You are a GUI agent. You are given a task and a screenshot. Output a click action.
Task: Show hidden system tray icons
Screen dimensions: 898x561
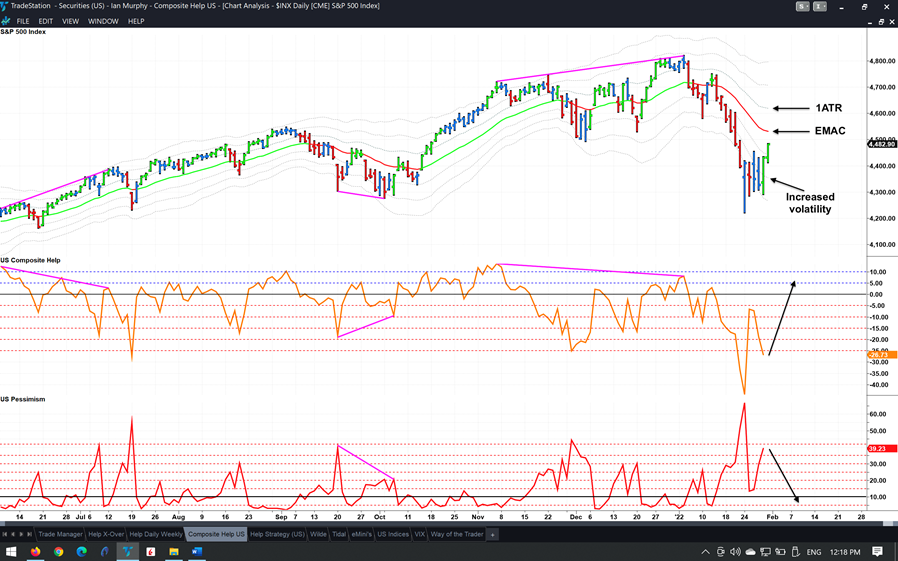[705, 551]
